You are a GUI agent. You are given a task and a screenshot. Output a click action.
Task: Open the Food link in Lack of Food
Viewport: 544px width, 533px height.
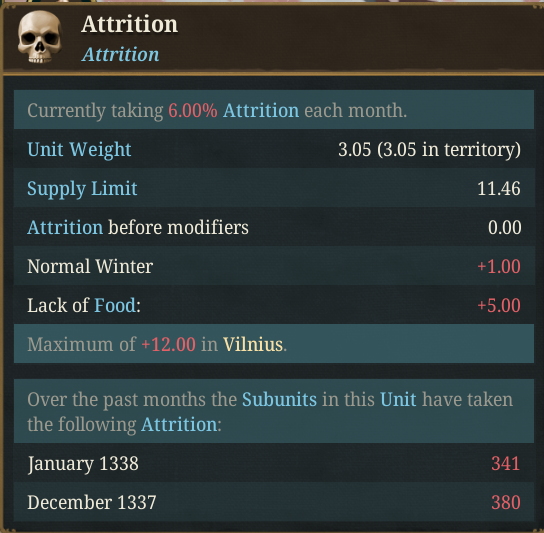(x=115, y=305)
